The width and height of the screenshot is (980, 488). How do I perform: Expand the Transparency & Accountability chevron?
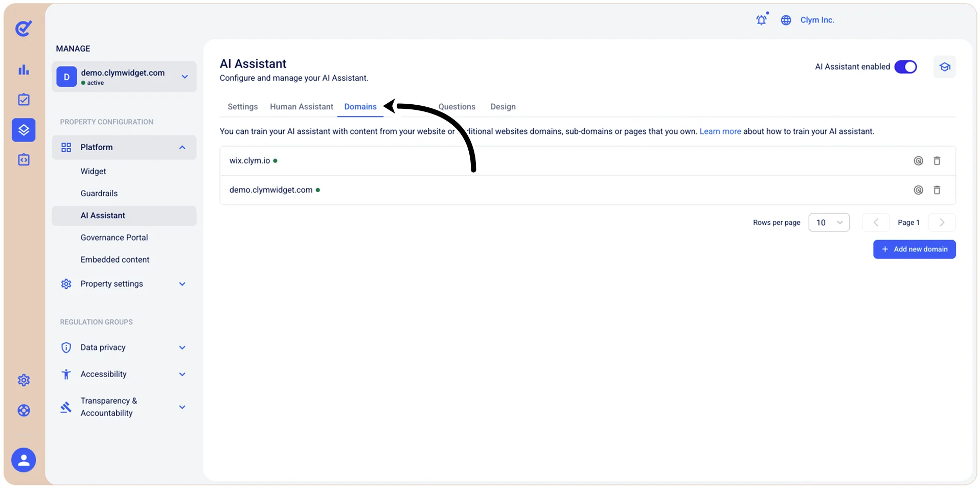tap(182, 407)
